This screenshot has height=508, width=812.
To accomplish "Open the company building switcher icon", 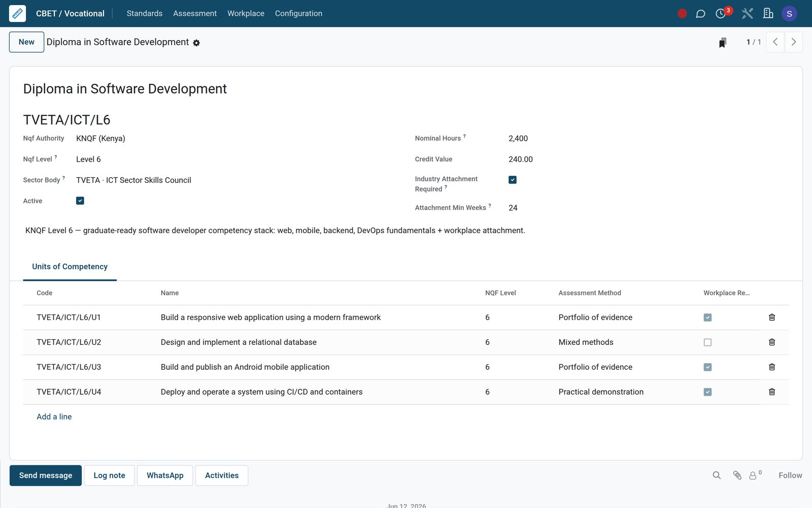I will 768,14.
